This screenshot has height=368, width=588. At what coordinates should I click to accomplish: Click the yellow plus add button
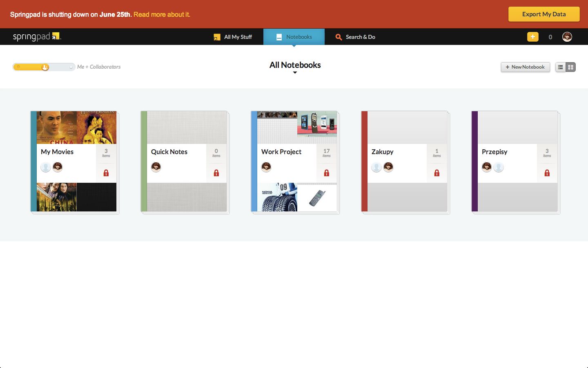[x=533, y=37]
